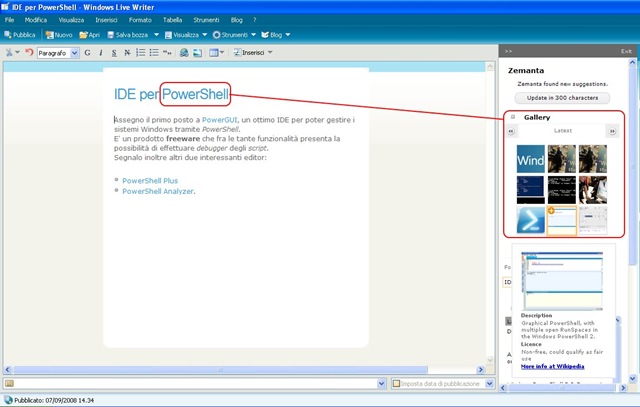
Task: Open a post with Apri
Action: pos(89,35)
